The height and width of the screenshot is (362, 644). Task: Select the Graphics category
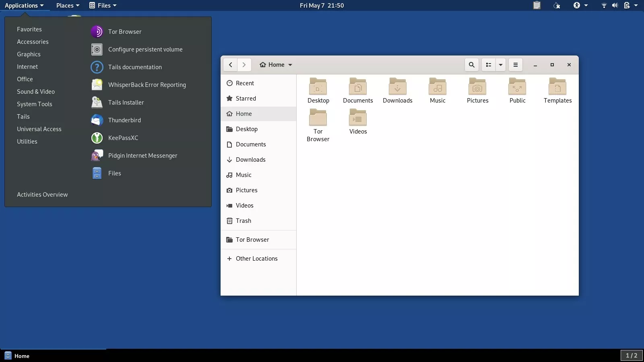29,54
